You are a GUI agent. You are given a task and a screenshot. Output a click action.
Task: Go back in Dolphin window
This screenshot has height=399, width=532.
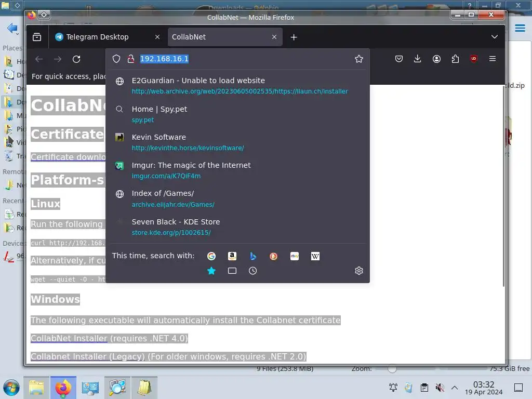click(12, 29)
